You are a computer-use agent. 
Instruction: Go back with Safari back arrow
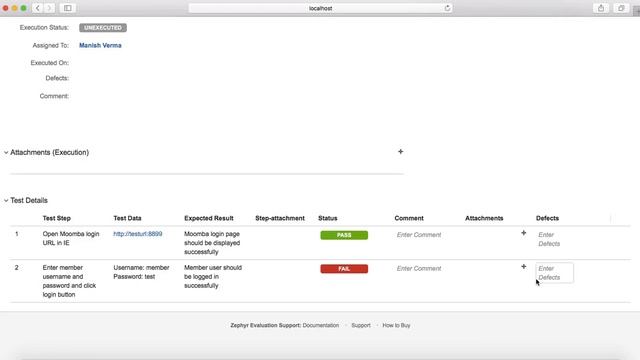pyautogui.click(x=38, y=8)
